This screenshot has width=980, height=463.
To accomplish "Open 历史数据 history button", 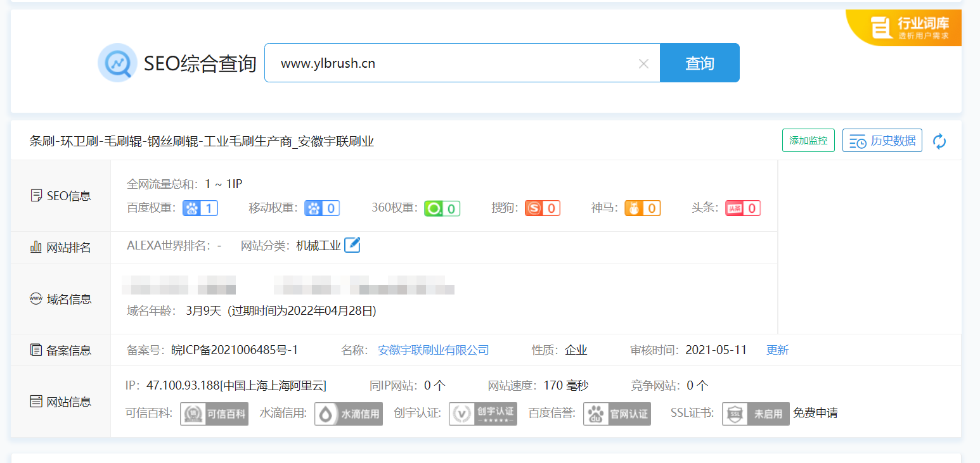I will (x=882, y=141).
